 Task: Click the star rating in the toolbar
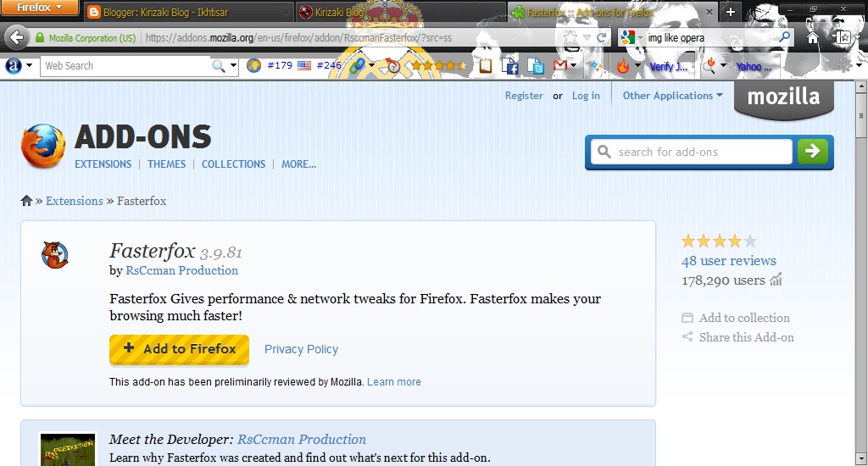(x=438, y=66)
